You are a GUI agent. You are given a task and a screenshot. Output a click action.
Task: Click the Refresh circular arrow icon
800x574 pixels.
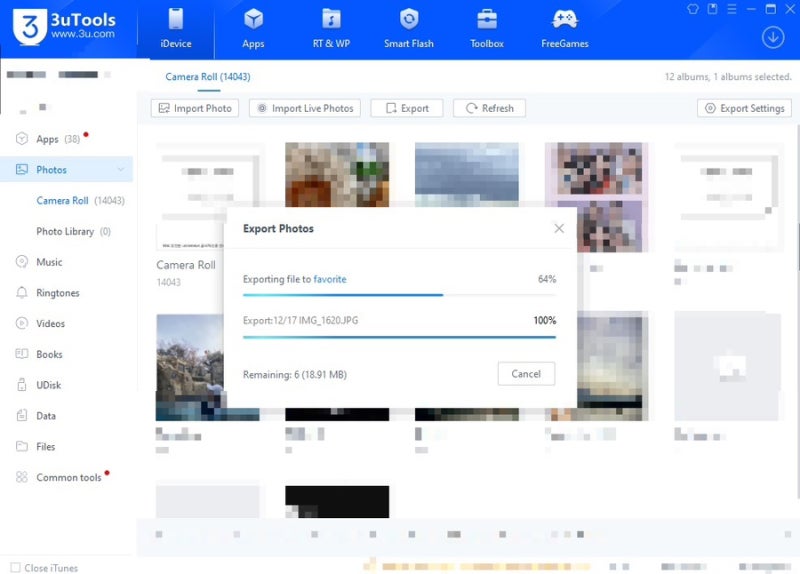point(471,108)
